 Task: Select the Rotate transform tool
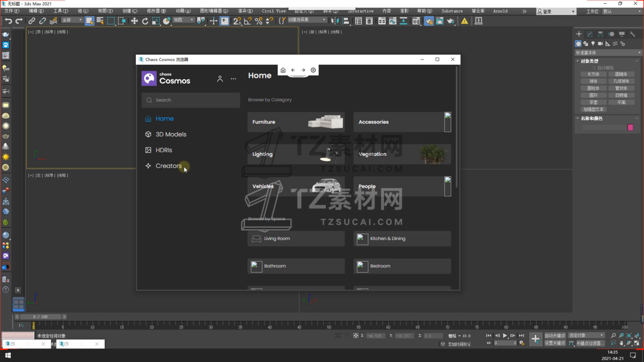(x=145, y=21)
